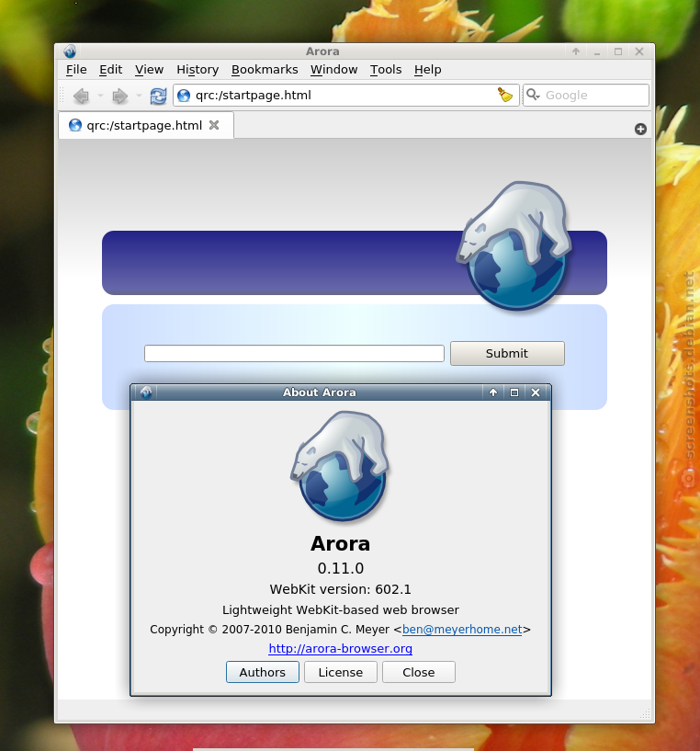Reload the page with the refresh icon
700x751 pixels.
pos(158,96)
